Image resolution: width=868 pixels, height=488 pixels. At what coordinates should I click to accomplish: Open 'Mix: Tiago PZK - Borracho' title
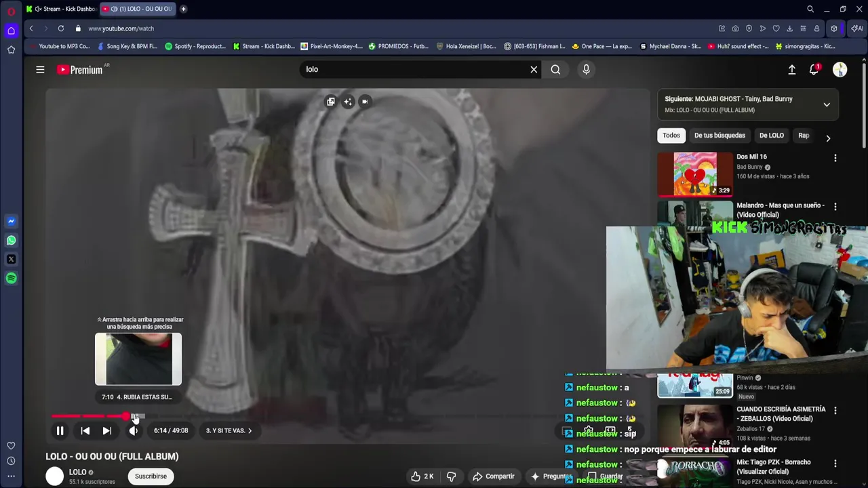click(x=774, y=467)
